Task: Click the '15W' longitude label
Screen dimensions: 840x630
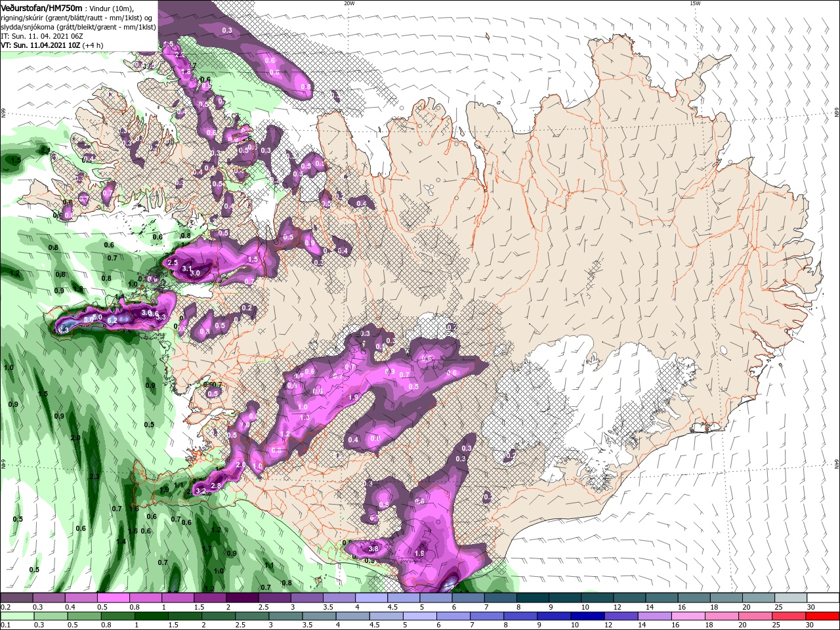Action: pos(694,3)
